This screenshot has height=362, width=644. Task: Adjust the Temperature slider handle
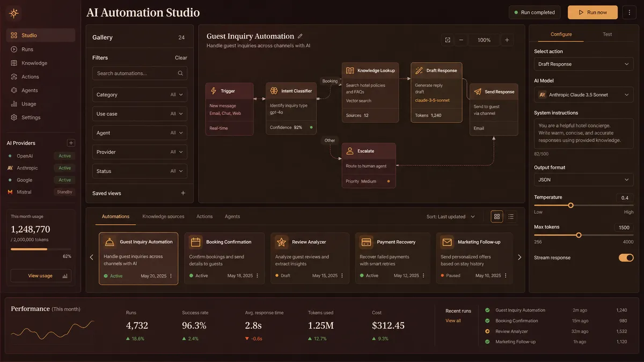pos(570,205)
